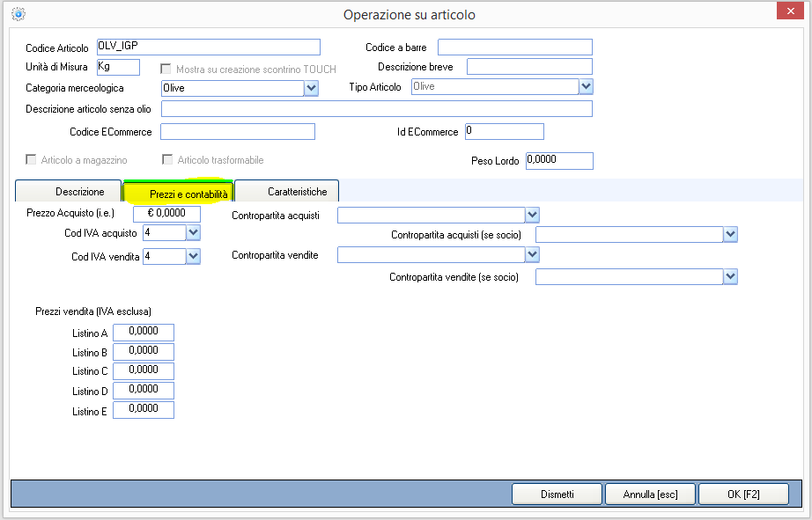Screen dimensions: 812x520
Task: Click the Id ECommerce field
Action: click(505, 131)
